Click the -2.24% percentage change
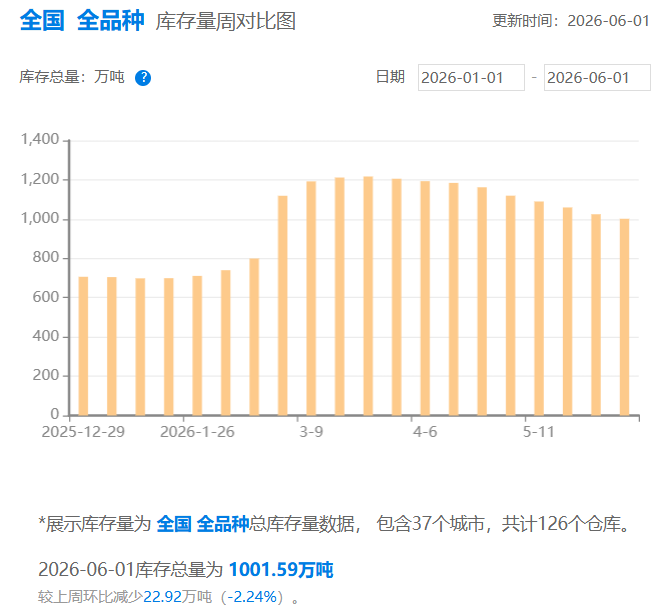The width and height of the screenshot is (660, 610). [252, 597]
